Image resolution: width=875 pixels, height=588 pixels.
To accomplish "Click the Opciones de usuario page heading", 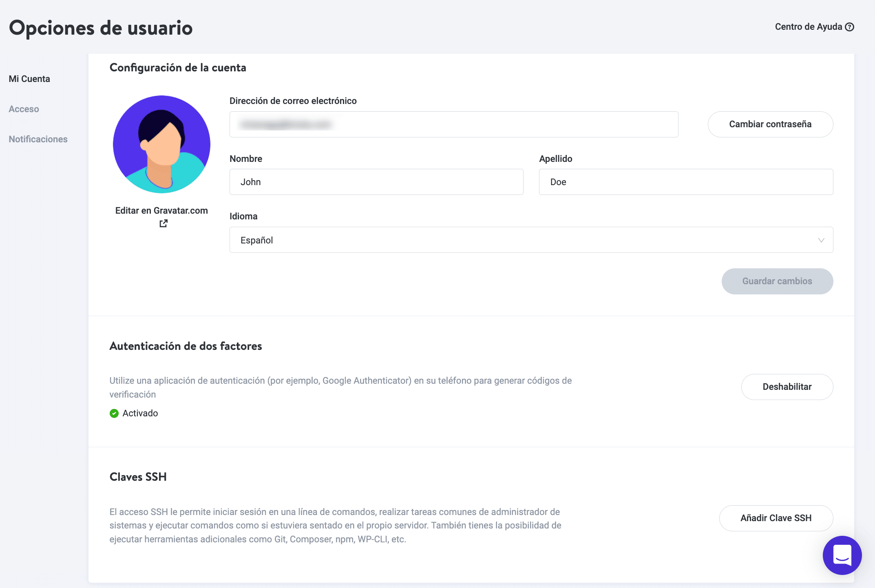I will click(x=101, y=28).
